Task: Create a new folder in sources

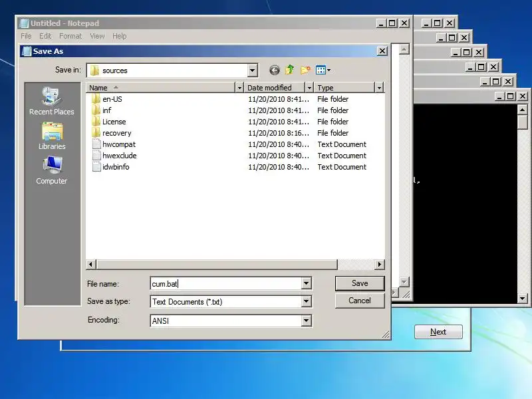Action: (305, 70)
